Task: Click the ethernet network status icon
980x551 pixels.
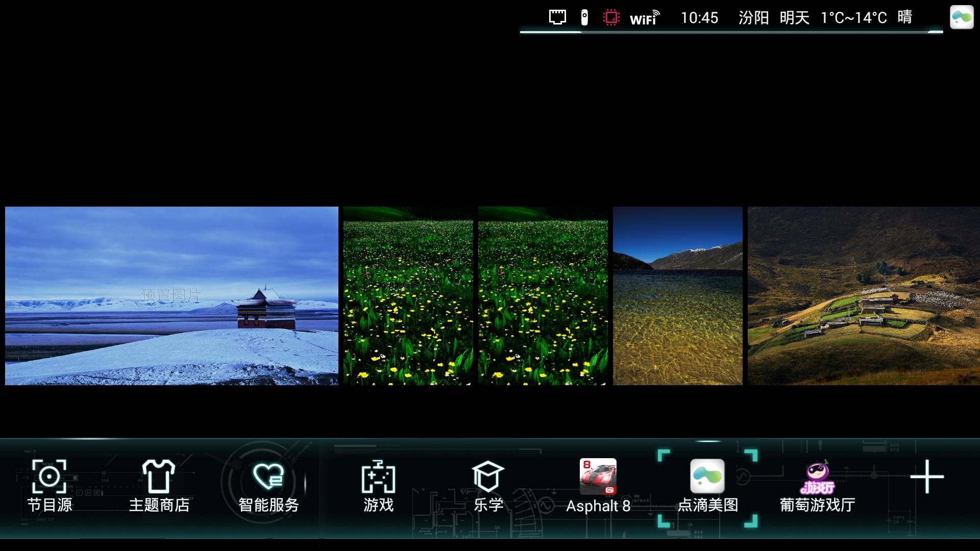Action: pos(557,17)
